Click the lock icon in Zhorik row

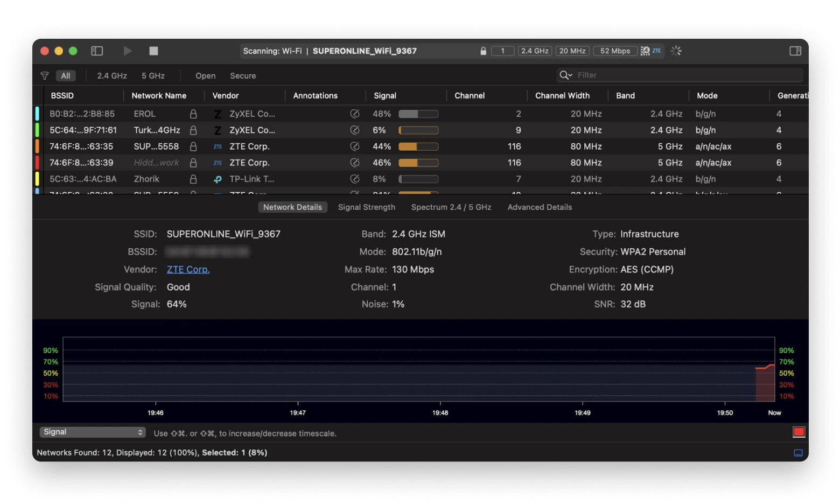193,179
